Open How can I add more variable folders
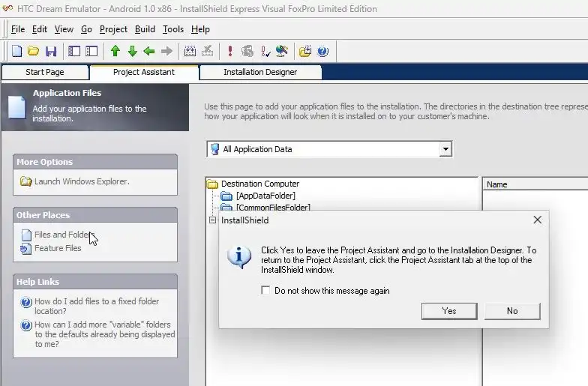The width and height of the screenshot is (588, 386). pos(105,334)
